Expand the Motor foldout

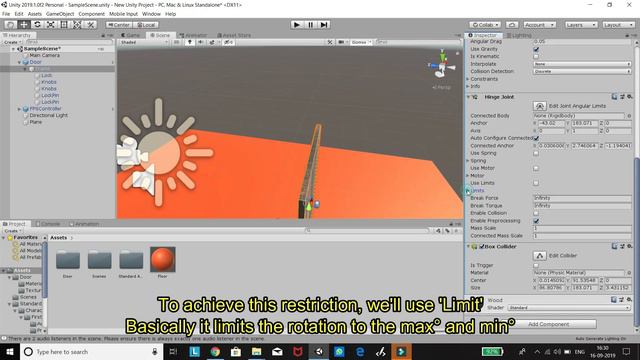click(468, 176)
